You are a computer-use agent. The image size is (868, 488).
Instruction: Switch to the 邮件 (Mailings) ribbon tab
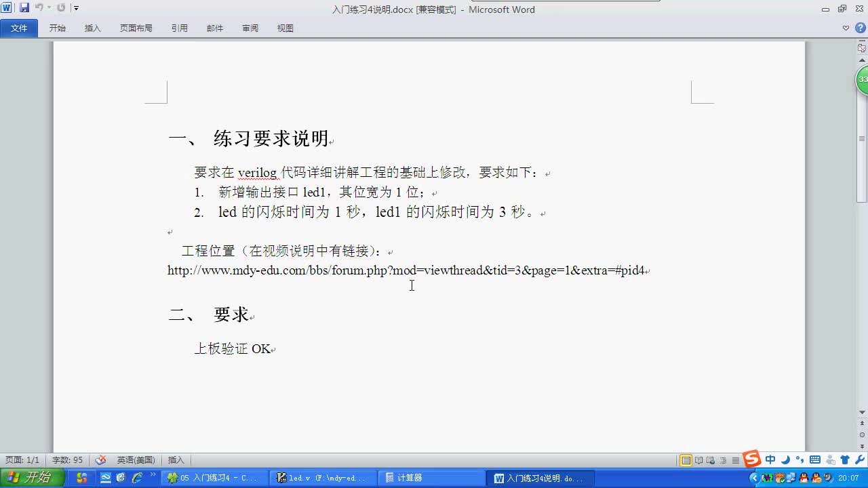click(215, 28)
